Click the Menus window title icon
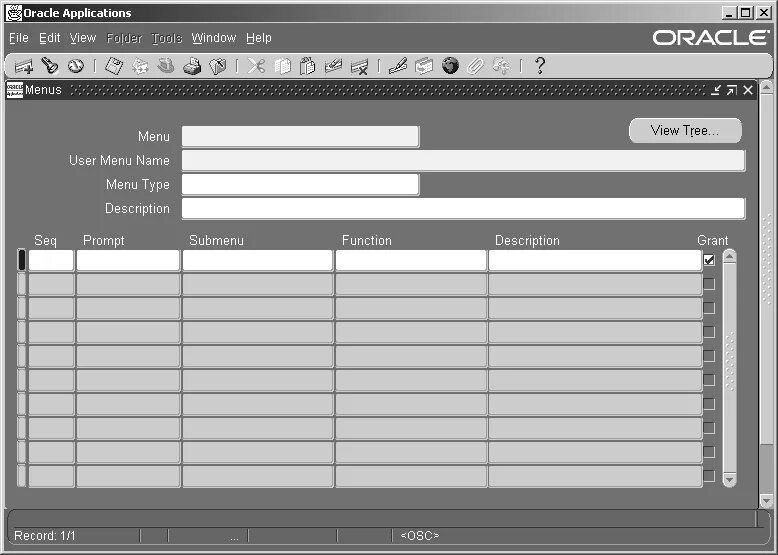 click(x=14, y=90)
